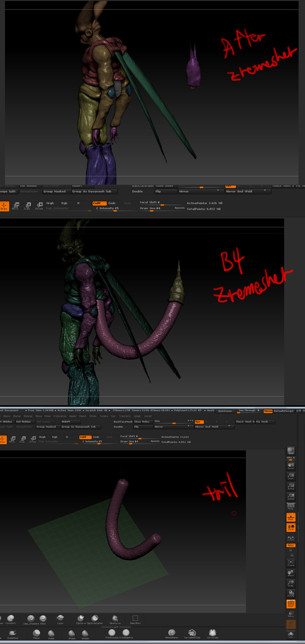This screenshot has height=644, width=305.
Task: Click QuickSave button
Action: [x=225, y=411]
